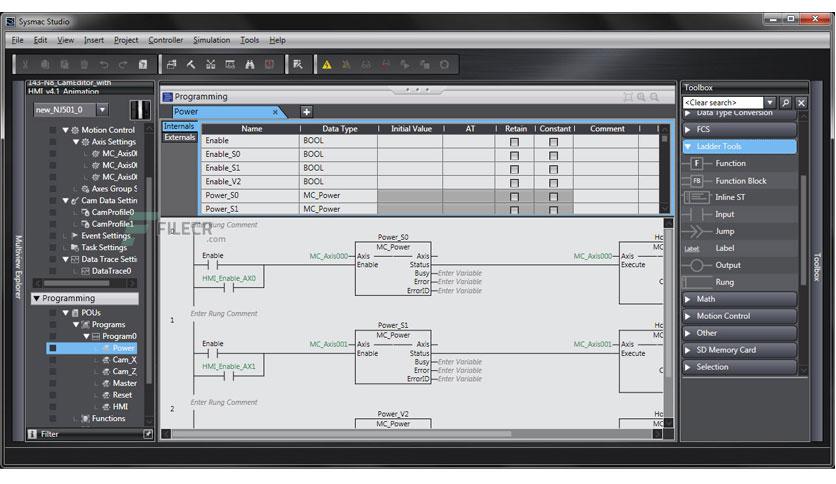Image resolution: width=836 pixels, height=484 pixels.
Task: Open the File menu
Action: (x=17, y=40)
